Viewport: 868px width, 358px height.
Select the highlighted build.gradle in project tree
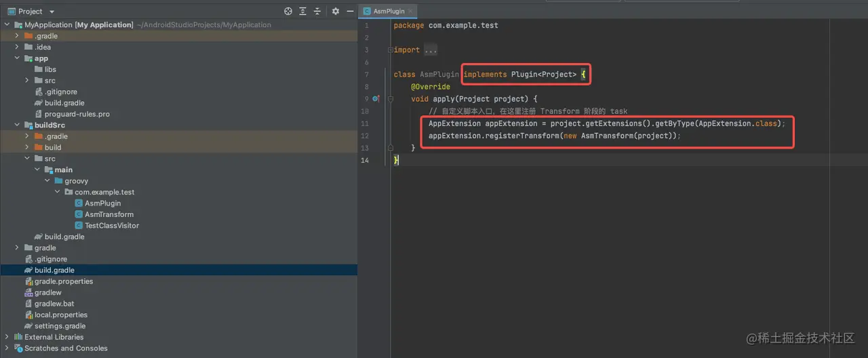click(x=178, y=270)
